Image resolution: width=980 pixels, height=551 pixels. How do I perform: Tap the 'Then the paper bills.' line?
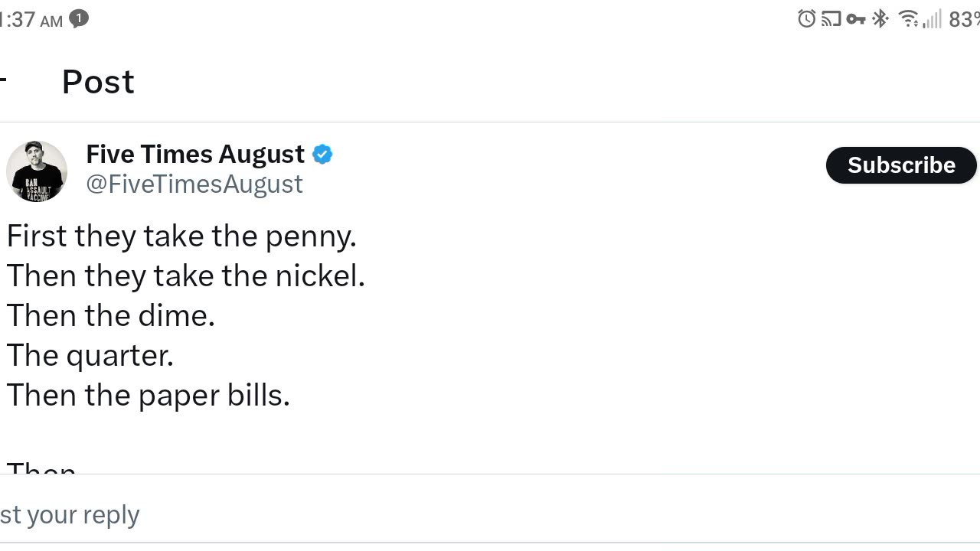149,395
